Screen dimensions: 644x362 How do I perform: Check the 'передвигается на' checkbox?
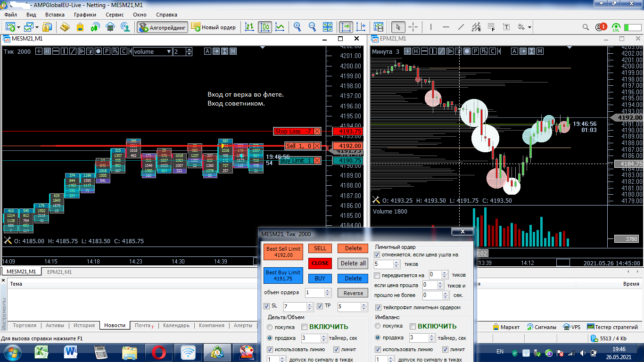tap(377, 275)
